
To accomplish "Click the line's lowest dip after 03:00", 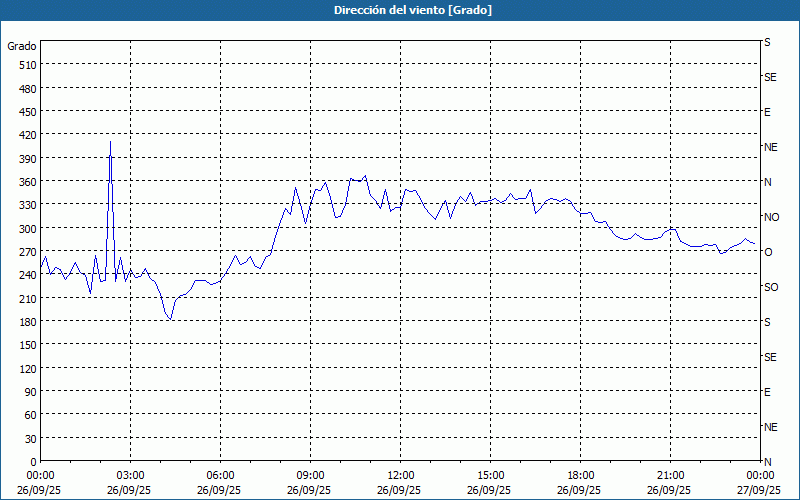I will tap(171, 319).
